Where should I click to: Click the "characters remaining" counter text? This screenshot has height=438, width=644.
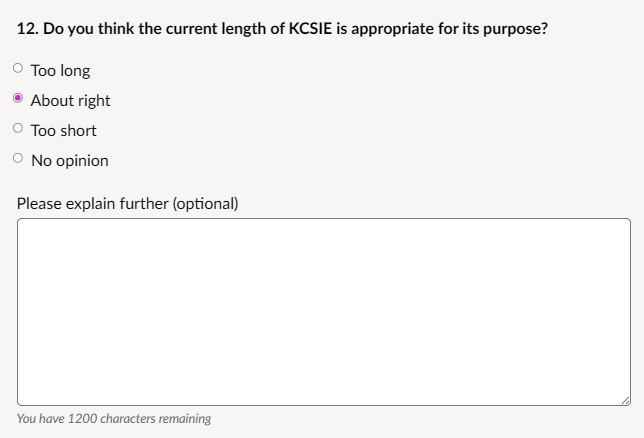(x=153, y=419)
